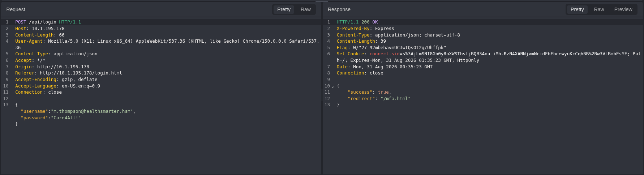Open the Response Preview tab
Viewport: 644px width, 175px height.
click(623, 9)
